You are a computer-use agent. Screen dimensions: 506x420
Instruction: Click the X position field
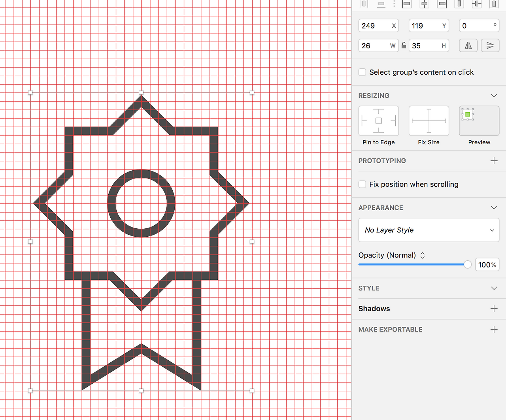[379, 26]
